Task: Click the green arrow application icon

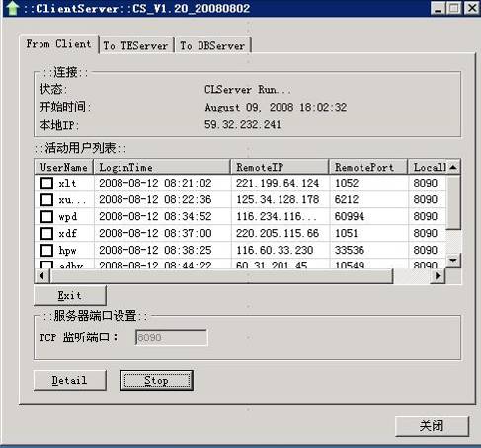Action: click(12, 8)
